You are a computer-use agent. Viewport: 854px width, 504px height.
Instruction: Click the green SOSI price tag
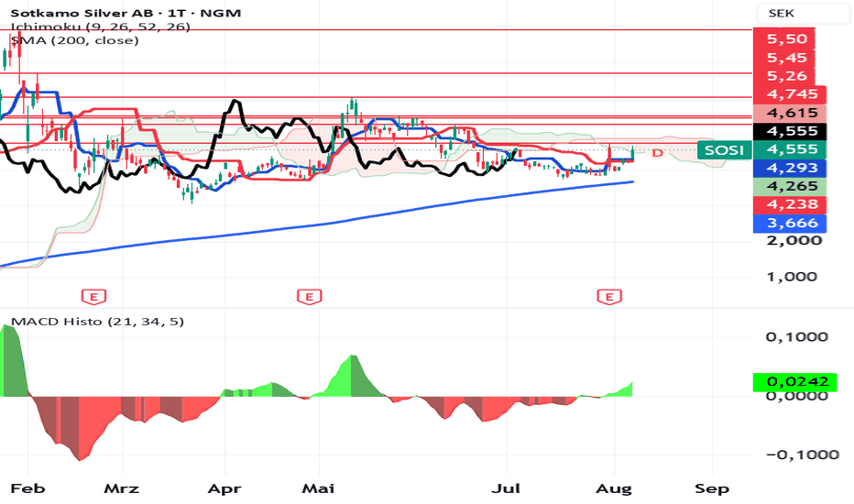[x=724, y=149]
